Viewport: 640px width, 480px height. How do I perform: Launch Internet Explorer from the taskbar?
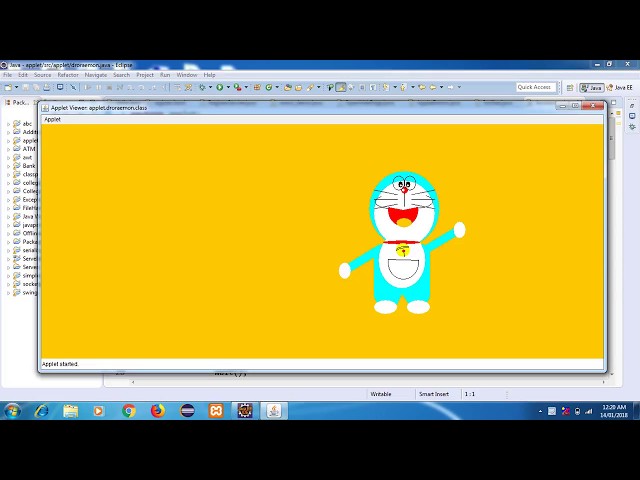pos(41,411)
